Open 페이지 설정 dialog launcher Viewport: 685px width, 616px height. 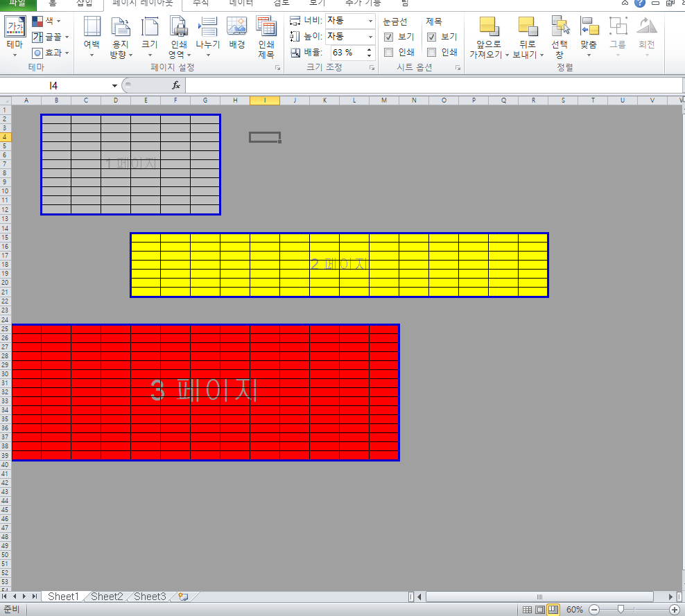(277, 68)
